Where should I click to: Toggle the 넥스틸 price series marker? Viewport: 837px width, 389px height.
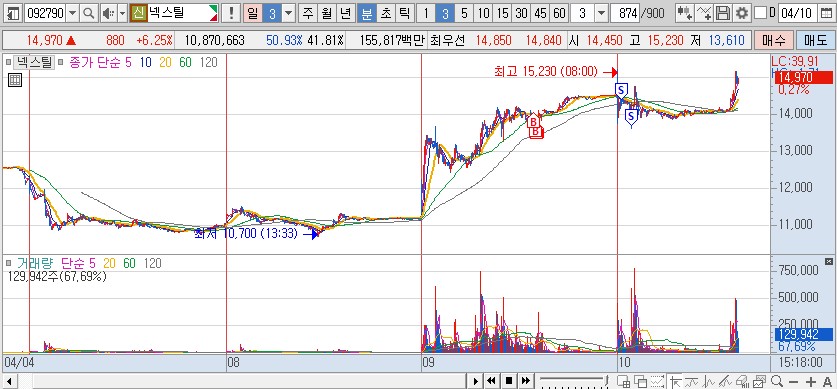coord(8,62)
